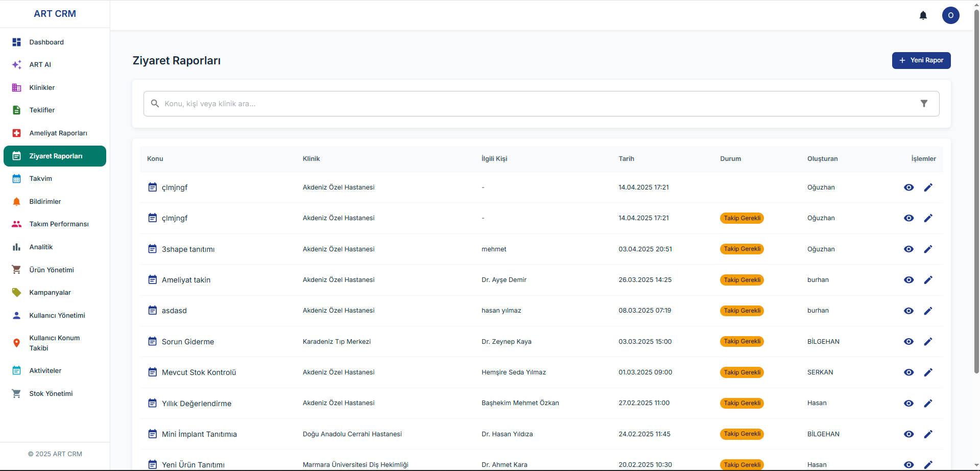980x471 pixels.
Task: View the asdasd report details
Action: click(909, 311)
